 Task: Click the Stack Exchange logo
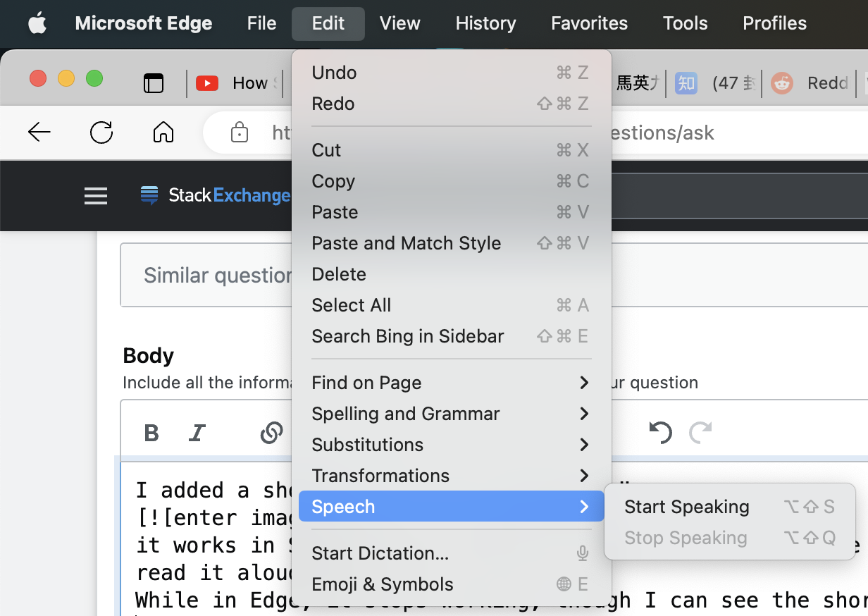(x=215, y=195)
